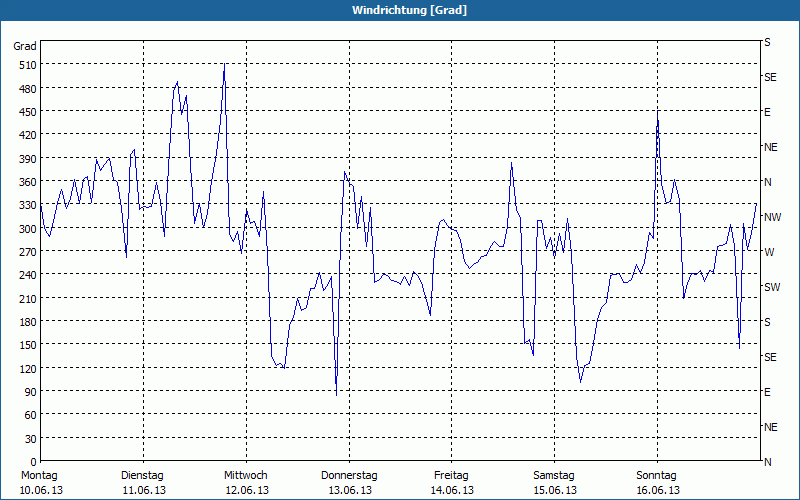Click the 180 value on the left axis
The width and height of the screenshot is (800, 500).
28,321
